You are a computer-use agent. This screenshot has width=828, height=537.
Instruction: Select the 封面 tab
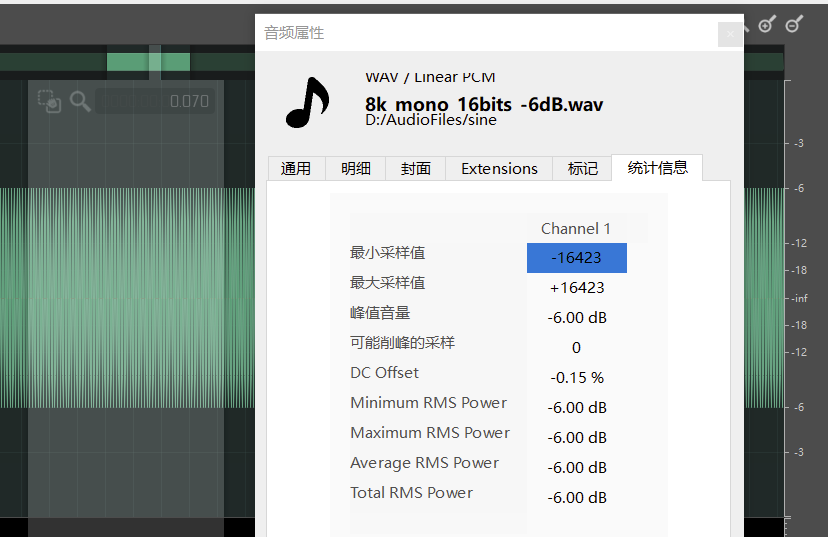(x=415, y=168)
